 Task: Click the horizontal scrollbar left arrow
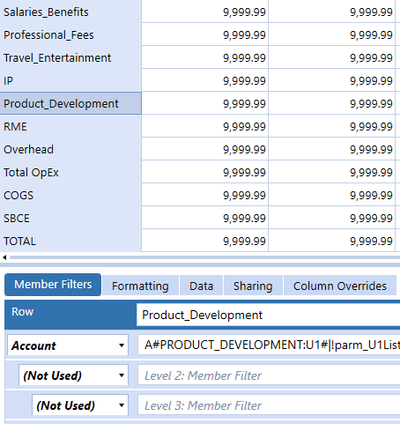tap(4, 257)
